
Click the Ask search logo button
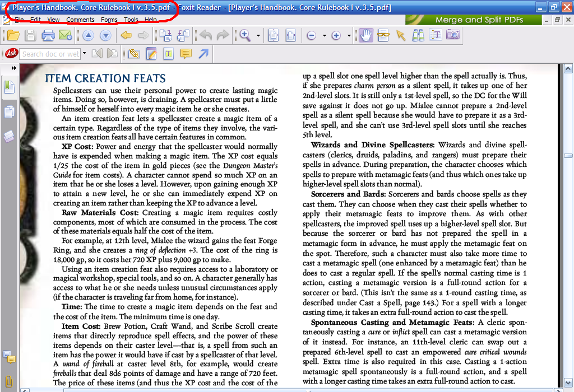(11, 53)
